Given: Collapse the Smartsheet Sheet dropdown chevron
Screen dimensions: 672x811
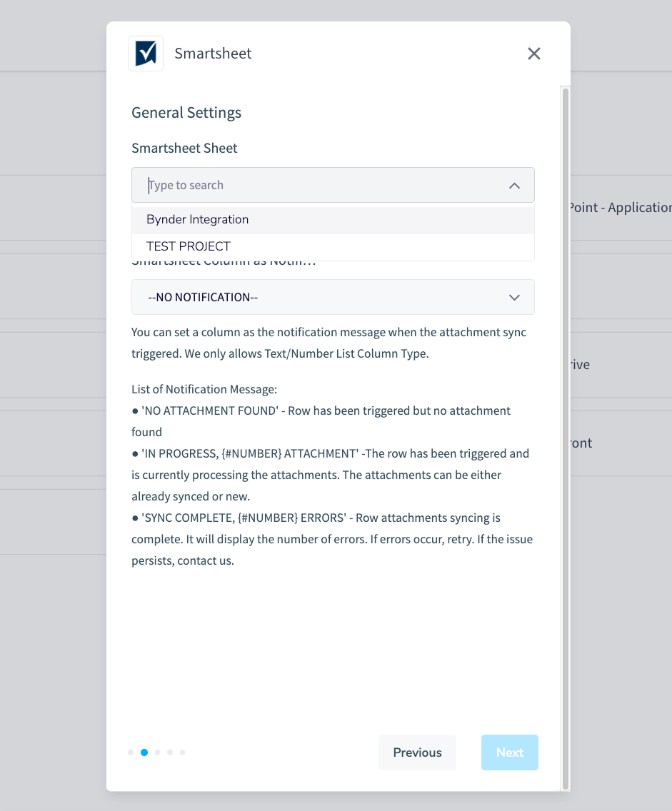Looking at the screenshot, I should pyautogui.click(x=514, y=185).
